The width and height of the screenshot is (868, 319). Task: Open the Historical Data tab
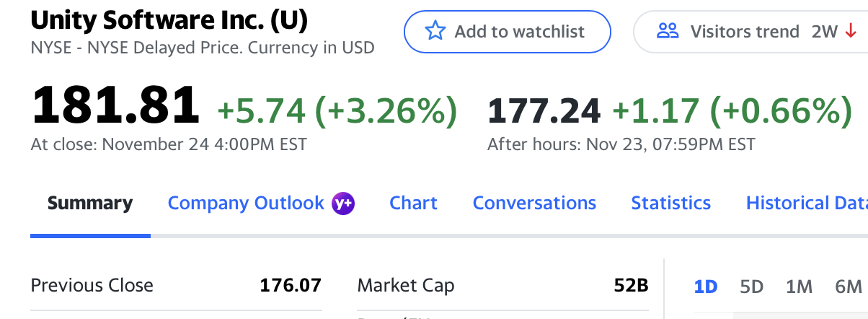pyautogui.click(x=806, y=204)
